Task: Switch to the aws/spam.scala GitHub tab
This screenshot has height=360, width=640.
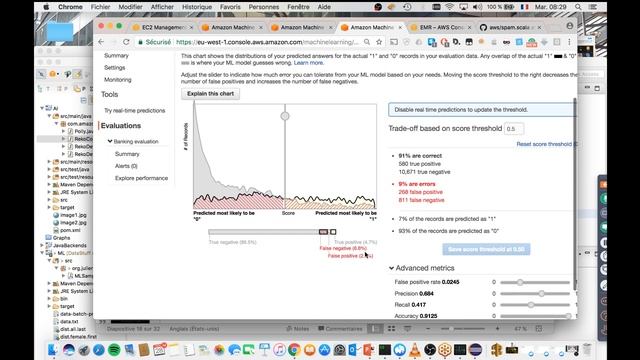Action: click(510, 27)
